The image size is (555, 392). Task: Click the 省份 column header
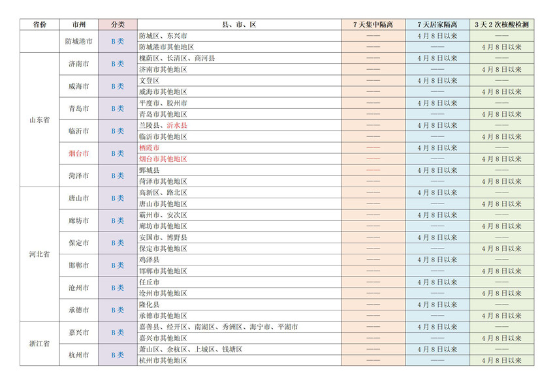(x=39, y=24)
